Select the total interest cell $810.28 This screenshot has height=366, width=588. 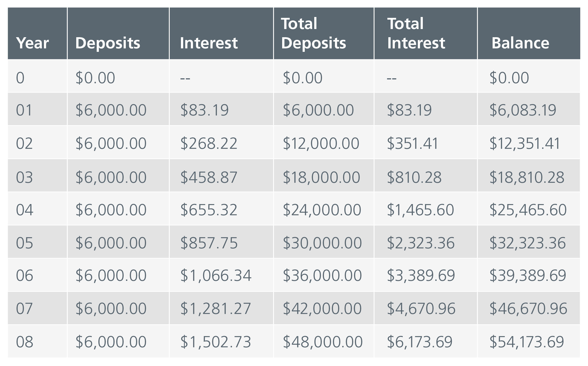pyautogui.click(x=426, y=175)
